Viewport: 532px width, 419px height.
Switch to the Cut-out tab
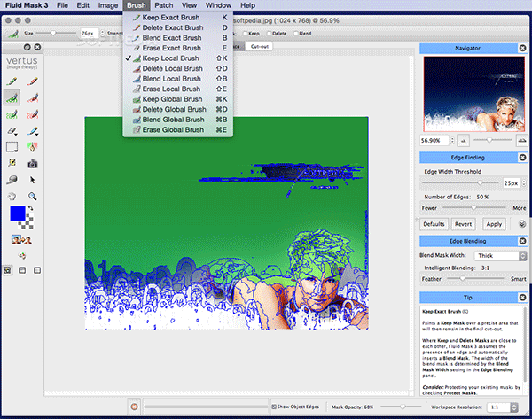click(259, 46)
